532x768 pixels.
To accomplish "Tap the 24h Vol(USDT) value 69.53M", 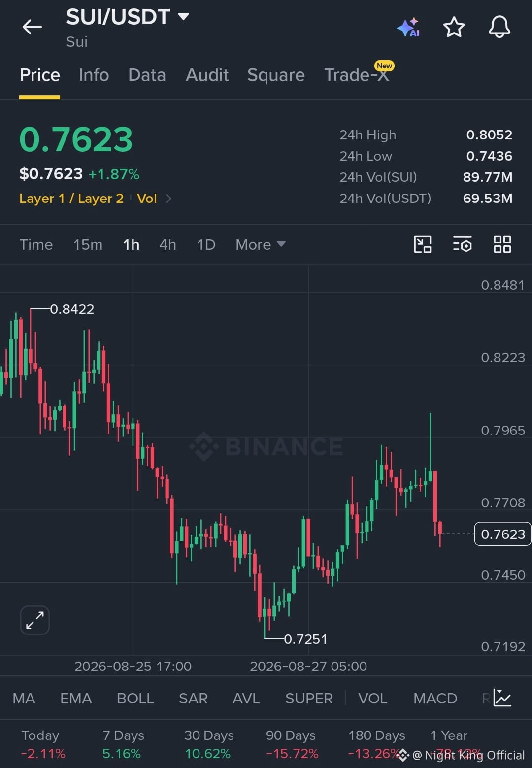I will click(x=488, y=199).
